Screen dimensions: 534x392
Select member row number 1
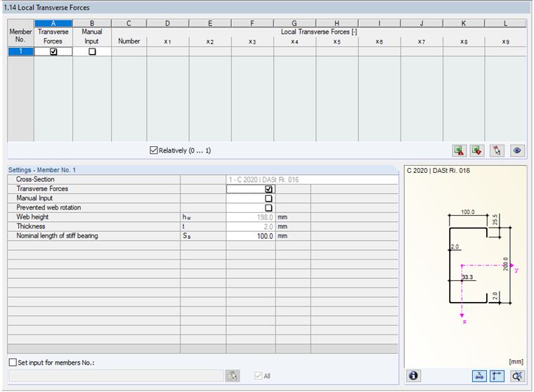(20, 51)
